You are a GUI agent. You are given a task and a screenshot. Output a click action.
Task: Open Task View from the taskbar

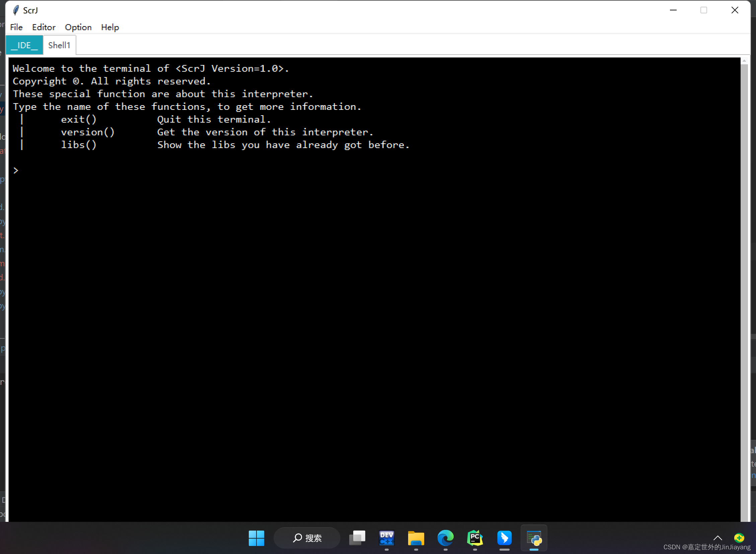(357, 538)
